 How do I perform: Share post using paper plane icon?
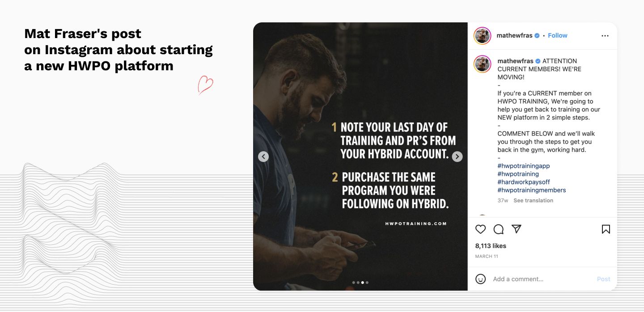[x=517, y=229]
